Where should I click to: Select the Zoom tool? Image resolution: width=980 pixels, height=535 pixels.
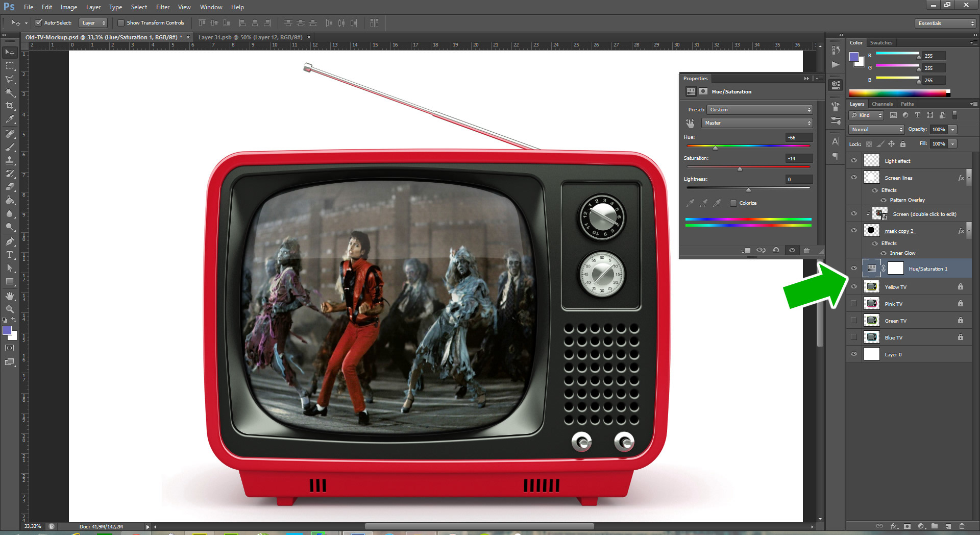[x=10, y=309]
